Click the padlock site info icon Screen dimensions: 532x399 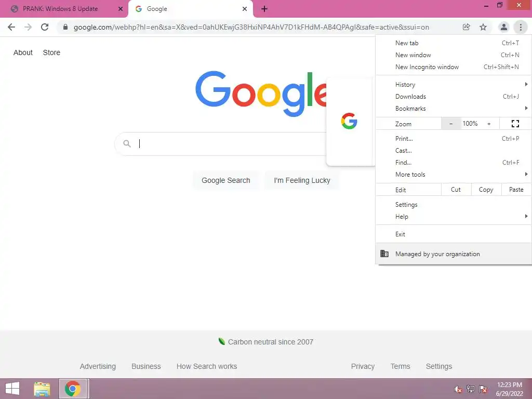65,27
